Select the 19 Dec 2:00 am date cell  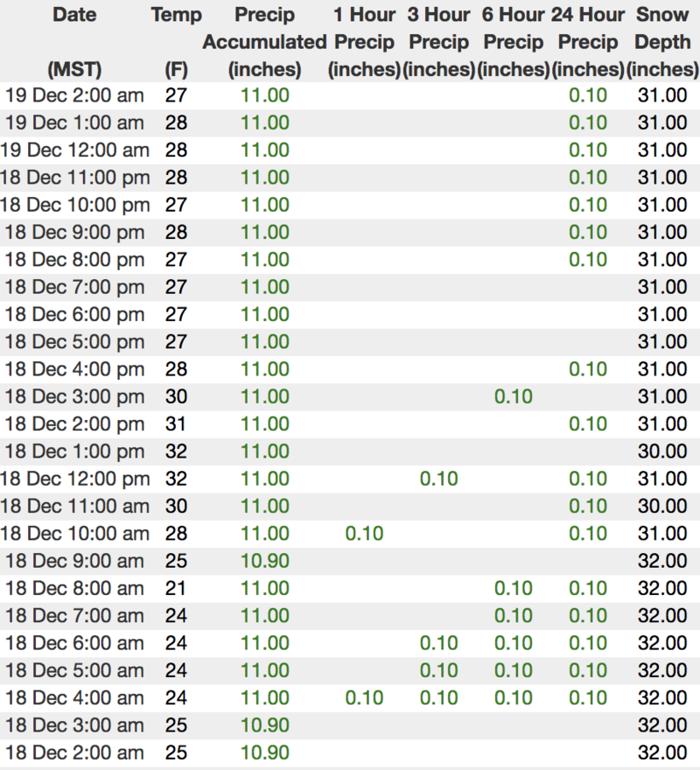[74, 95]
